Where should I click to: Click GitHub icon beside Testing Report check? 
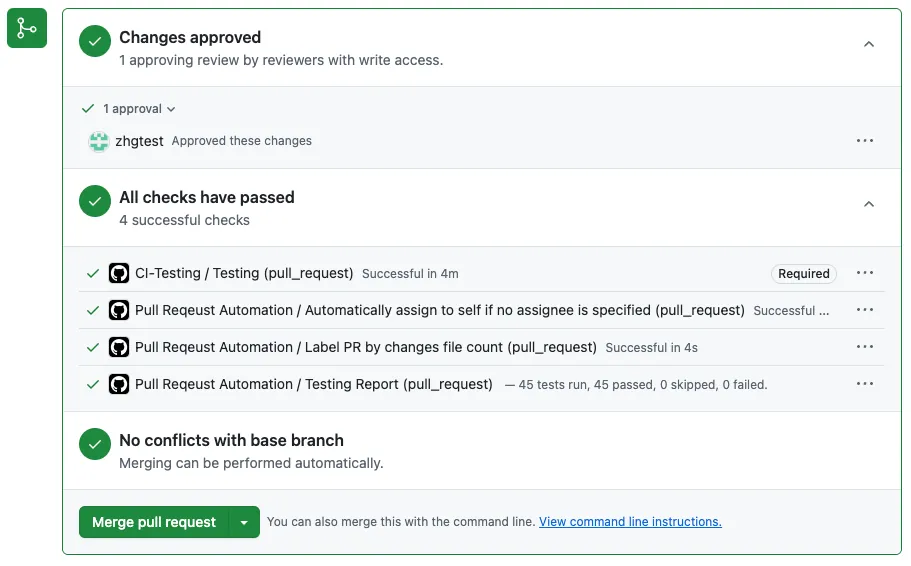(x=119, y=384)
